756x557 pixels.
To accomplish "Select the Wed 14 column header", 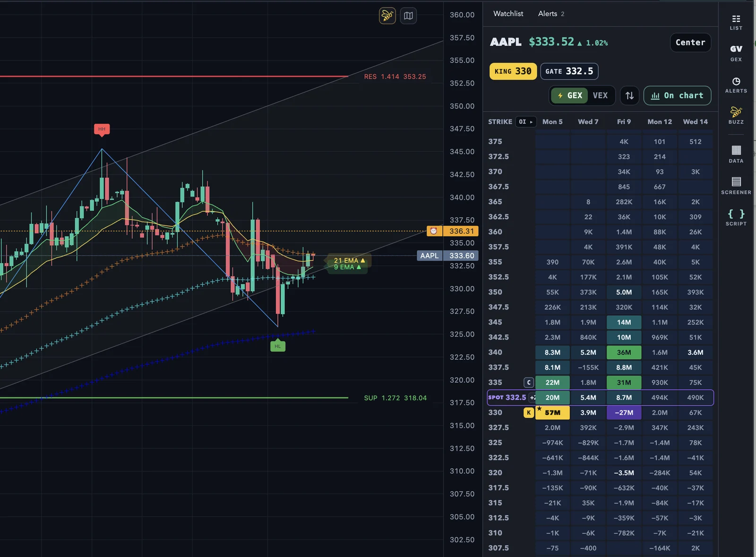I will (696, 122).
